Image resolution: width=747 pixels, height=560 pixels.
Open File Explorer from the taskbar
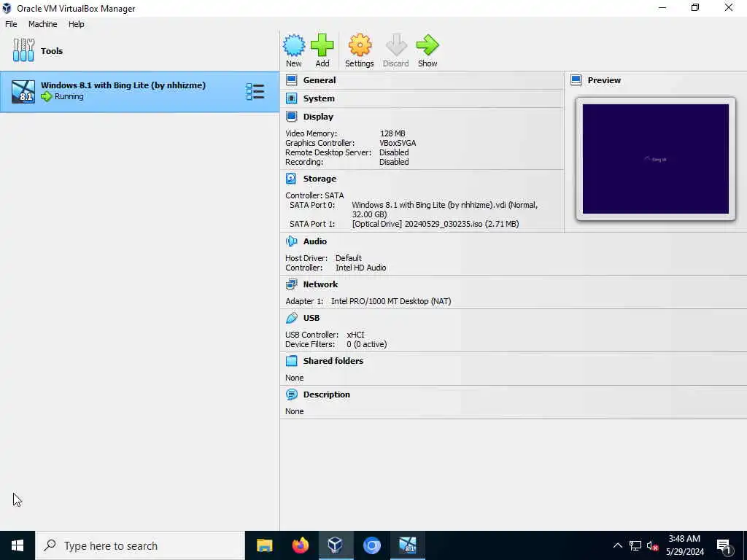pyautogui.click(x=264, y=545)
